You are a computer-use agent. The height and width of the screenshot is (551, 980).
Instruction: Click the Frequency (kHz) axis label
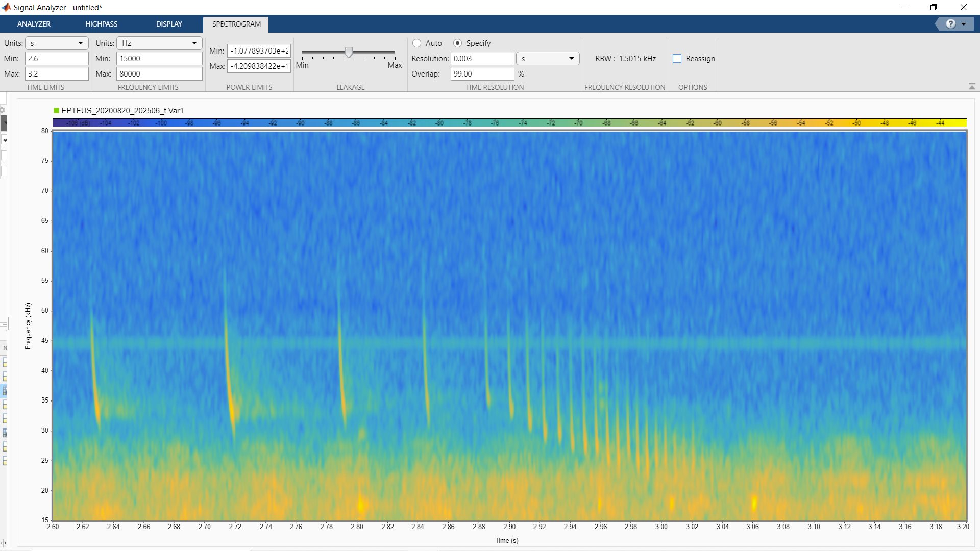pos(28,326)
